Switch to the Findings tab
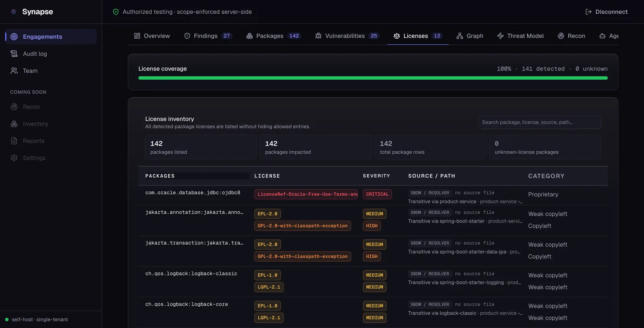Screen dimensions: 644x328 click(x=208, y=36)
